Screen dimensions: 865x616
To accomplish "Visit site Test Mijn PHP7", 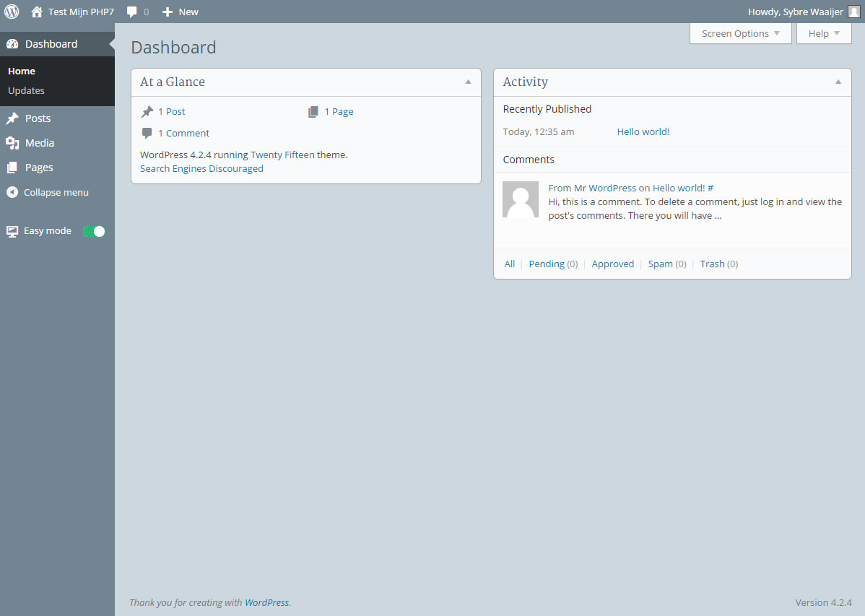I will coord(81,12).
